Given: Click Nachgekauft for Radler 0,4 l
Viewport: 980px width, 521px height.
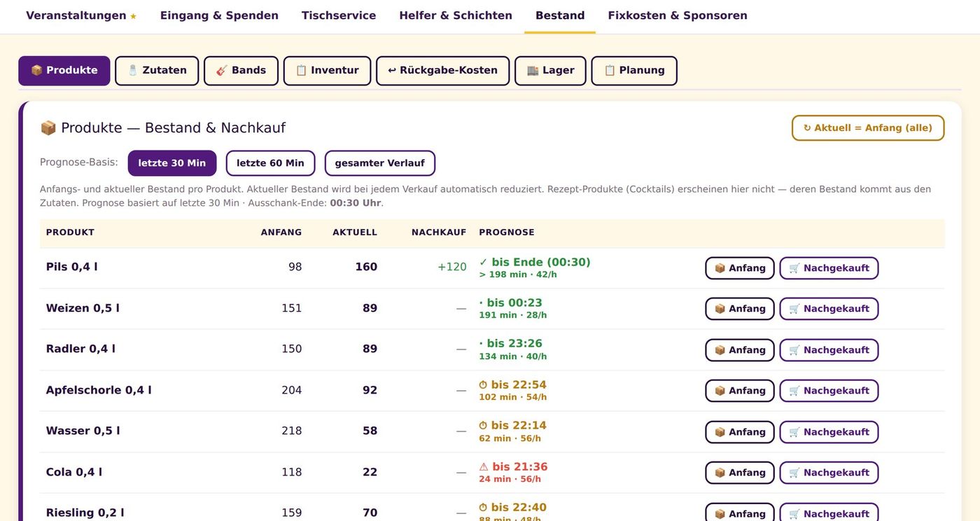Looking at the screenshot, I should (x=829, y=350).
